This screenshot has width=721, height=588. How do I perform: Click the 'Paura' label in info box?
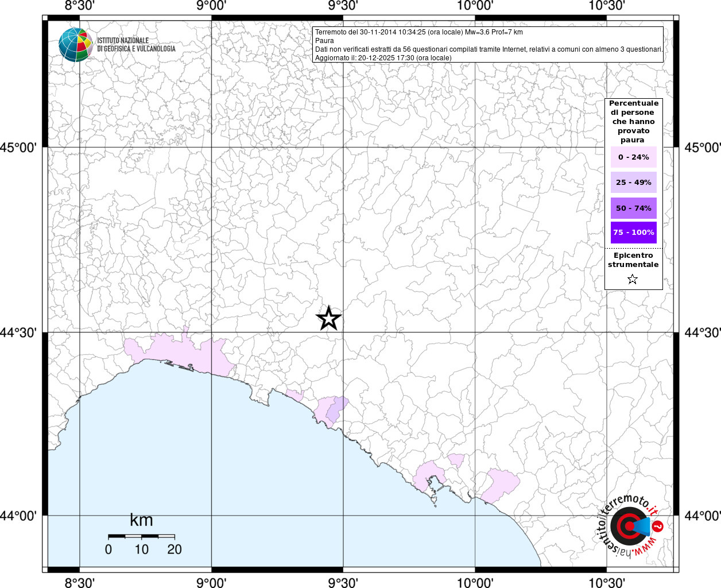click(x=324, y=41)
